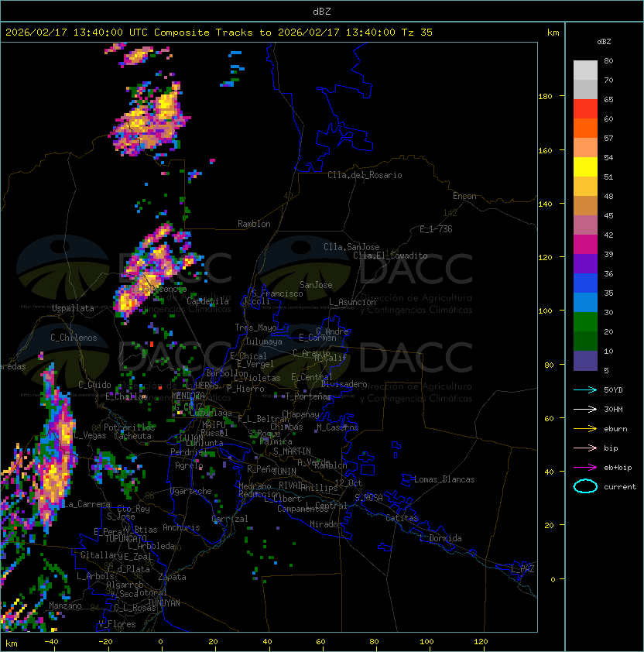Select the dark orange swatch below 60
644x652 pixels.
[x=585, y=128]
